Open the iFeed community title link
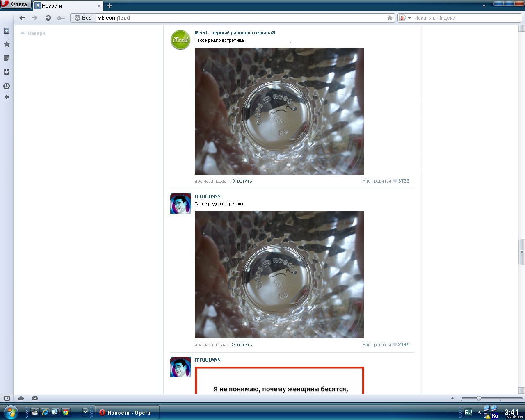 point(235,33)
